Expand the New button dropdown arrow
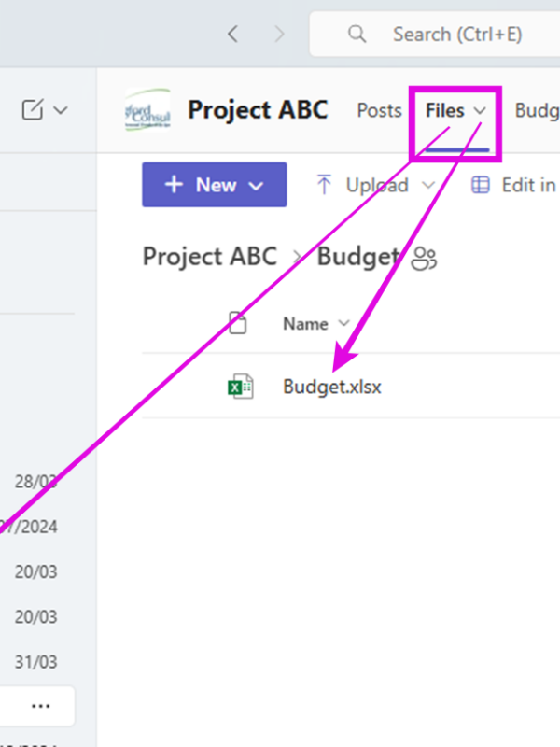 (x=256, y=186)
